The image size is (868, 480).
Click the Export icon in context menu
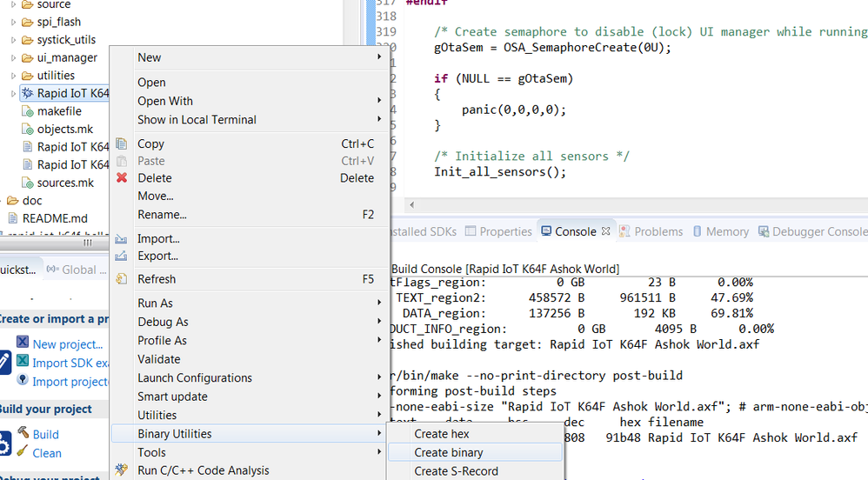pos(121,257)
